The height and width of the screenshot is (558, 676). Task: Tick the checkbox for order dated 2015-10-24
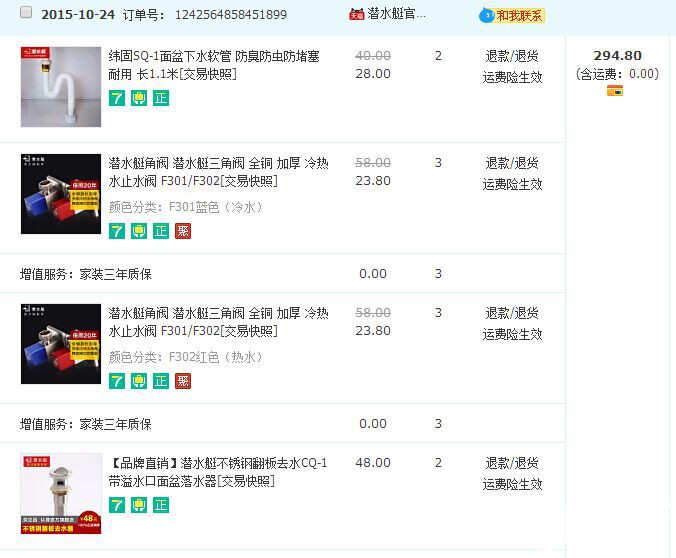pos(26,13)
